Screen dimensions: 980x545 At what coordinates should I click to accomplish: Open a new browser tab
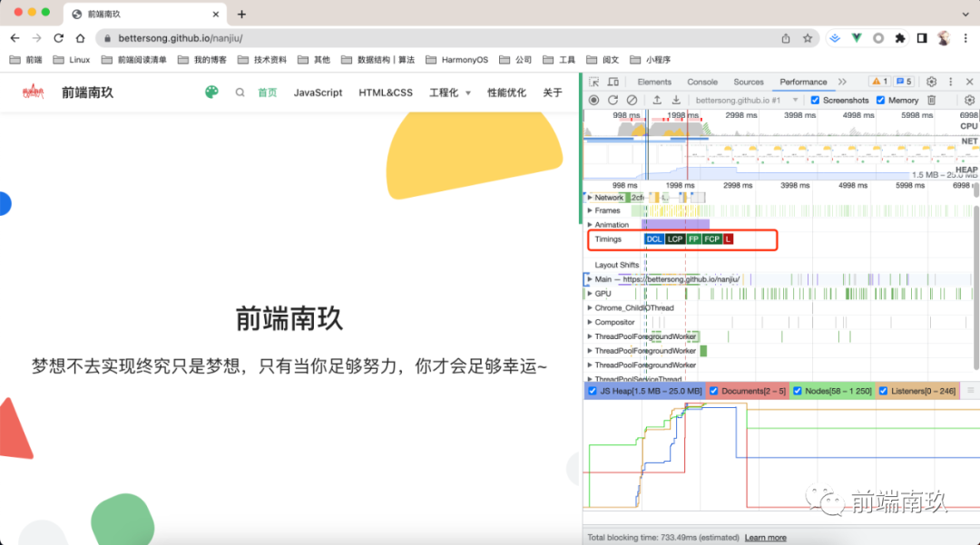pos(242,14)
